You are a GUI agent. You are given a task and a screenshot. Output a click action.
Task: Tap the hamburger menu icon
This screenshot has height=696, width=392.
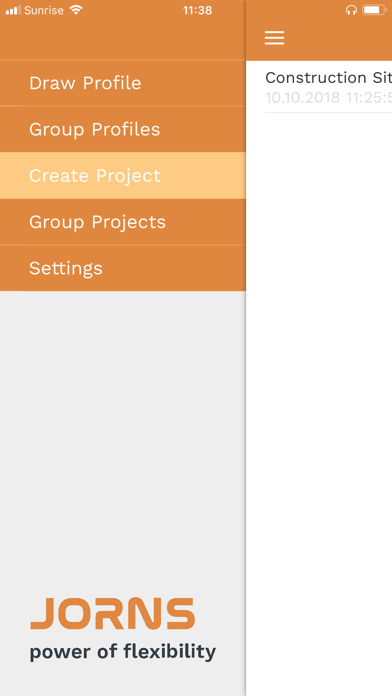coord(274,38)
